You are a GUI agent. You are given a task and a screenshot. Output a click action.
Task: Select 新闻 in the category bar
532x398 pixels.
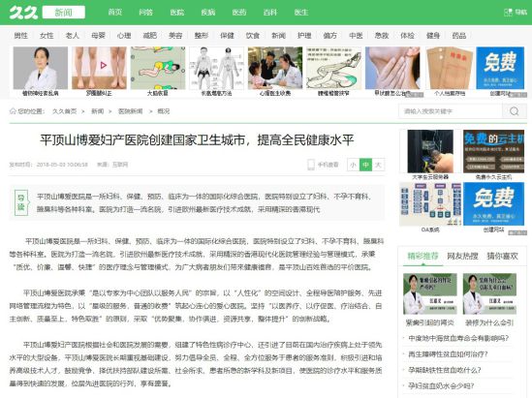click(x=278, y=35)
